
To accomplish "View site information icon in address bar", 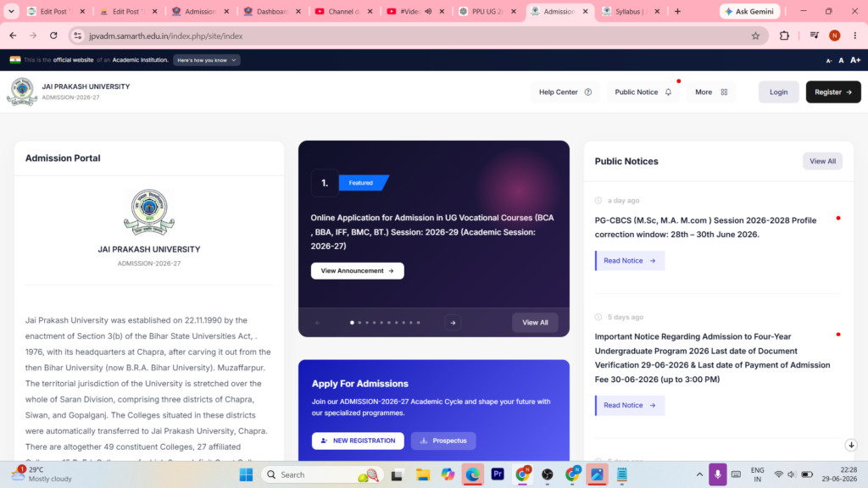I will pos(77,36).
